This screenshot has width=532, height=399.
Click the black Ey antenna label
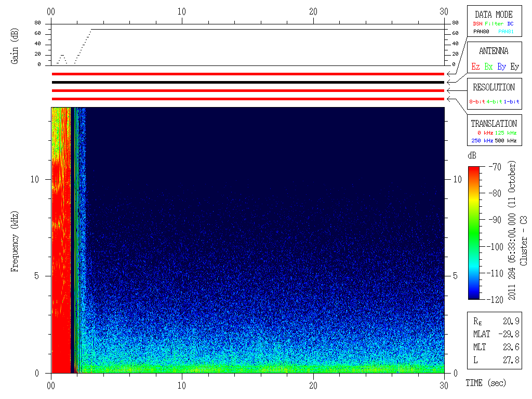(515, 66)
